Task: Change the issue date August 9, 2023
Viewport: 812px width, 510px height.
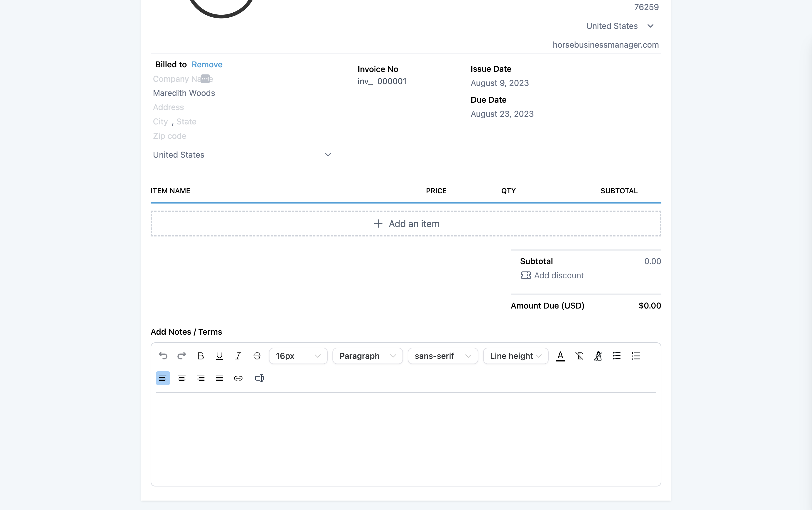Action: tap(500, 83)
